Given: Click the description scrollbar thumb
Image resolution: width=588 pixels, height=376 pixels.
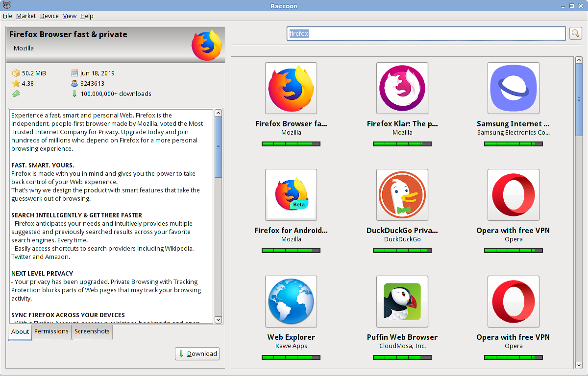Looking at the screenshot, I should pos(219,147).
